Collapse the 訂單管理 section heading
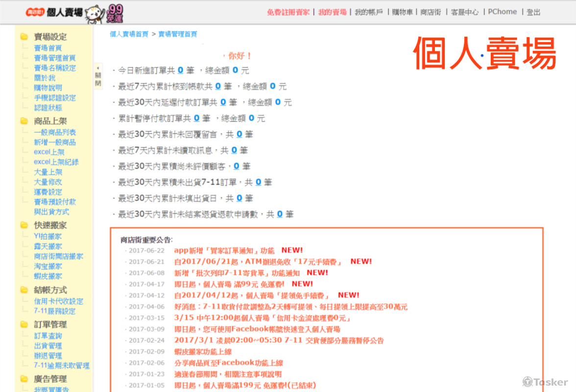The image size is (576, 392). 50,324
